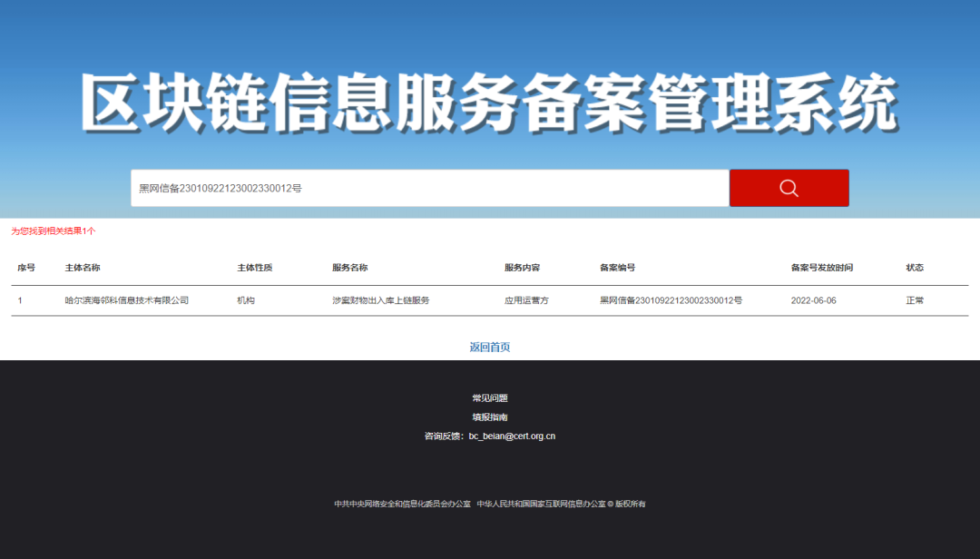Select the 涉案财物出入库上链服务 service name cell
The image size is (980, 559).
[x=380, y=300]
